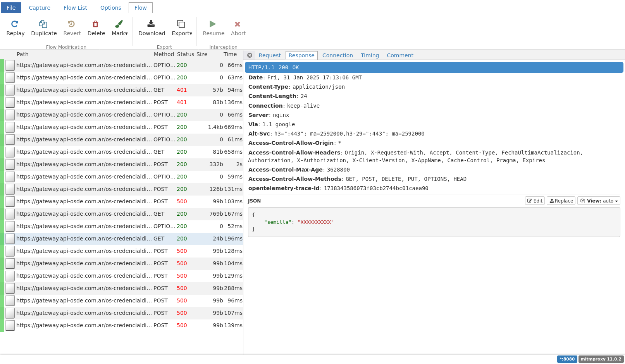Abort the intercepted flow
The width and height of the screenshot is (625, 364).
(x=238, y=28)
